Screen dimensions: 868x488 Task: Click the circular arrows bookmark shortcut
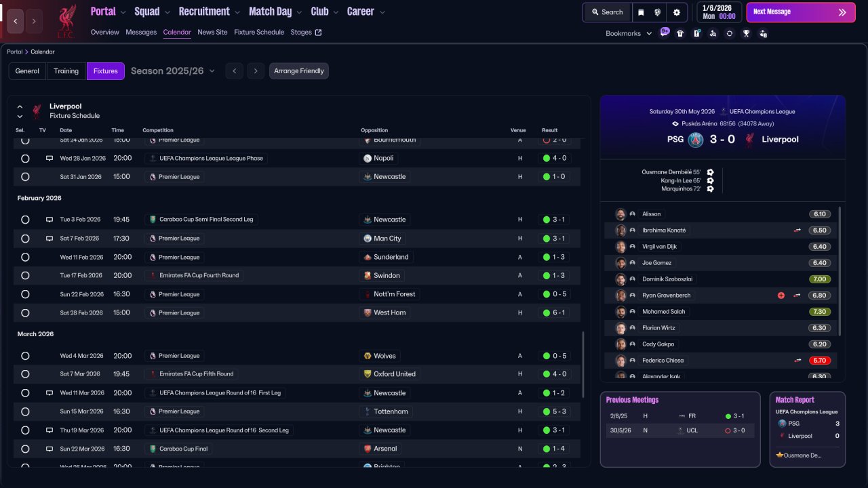(x=729, y=33)
